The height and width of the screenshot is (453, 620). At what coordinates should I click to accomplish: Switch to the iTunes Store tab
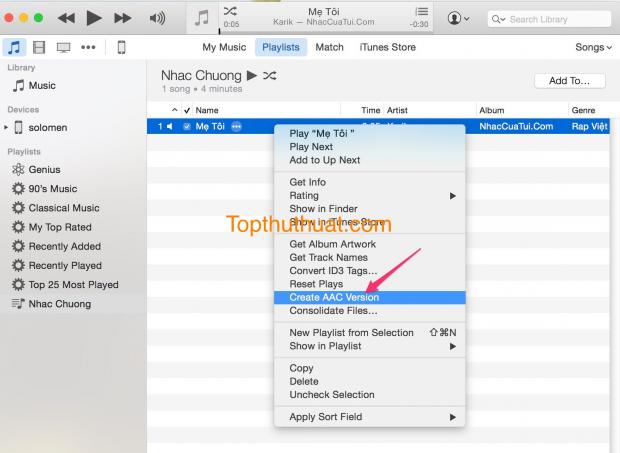click(387, 47)
